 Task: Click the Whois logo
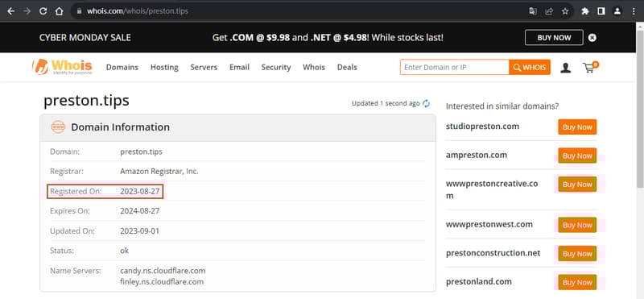click(63, 67)
